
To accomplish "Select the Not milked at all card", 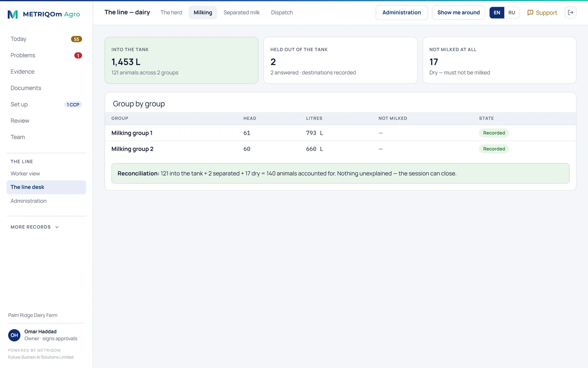I will point(499,60).
